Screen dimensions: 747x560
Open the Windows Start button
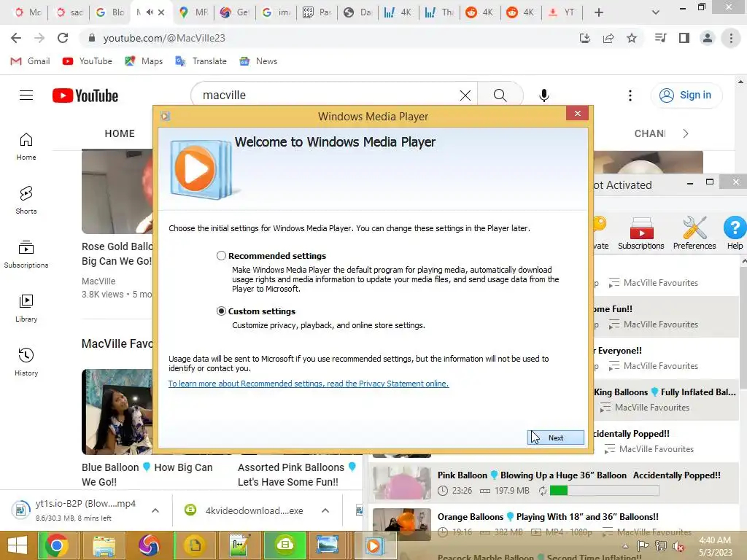click(18, 545)
